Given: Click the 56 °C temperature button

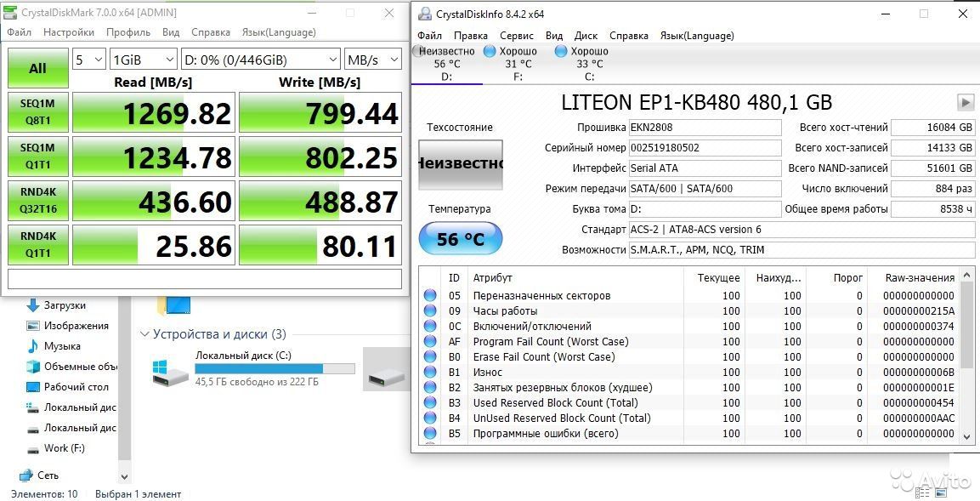Looking at the screenshot, I should tap(460, 239).
